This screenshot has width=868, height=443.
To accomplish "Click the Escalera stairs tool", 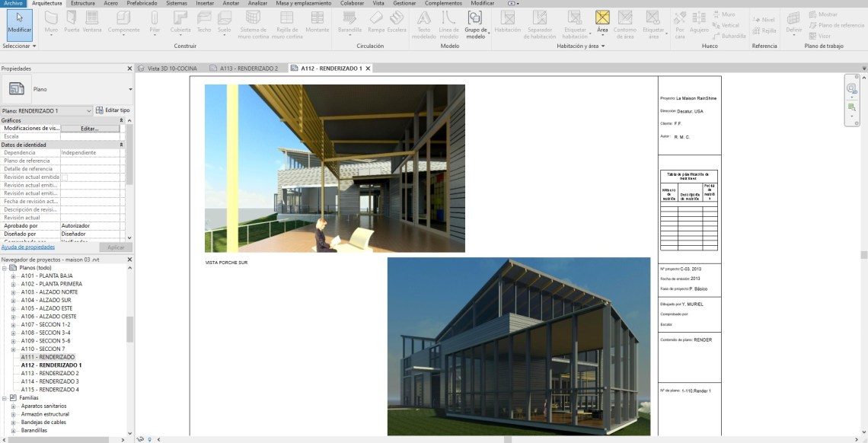I will point(397,18).
